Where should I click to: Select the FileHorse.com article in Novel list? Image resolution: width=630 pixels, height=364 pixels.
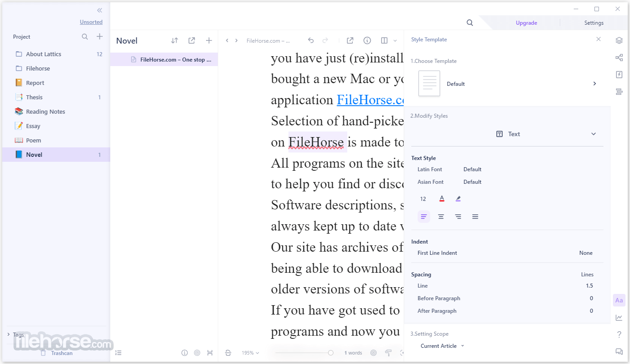click(x=164, y=59)
